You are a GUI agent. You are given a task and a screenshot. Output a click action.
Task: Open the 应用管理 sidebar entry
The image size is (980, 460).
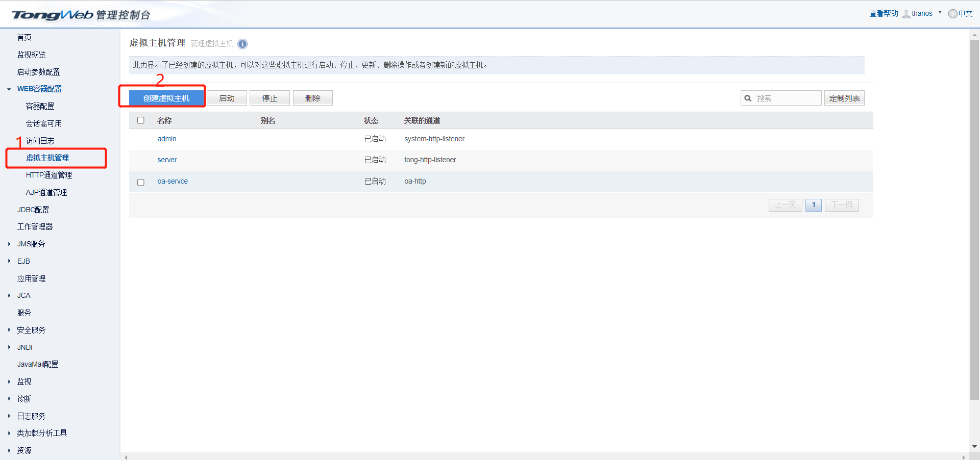[31, 278]
